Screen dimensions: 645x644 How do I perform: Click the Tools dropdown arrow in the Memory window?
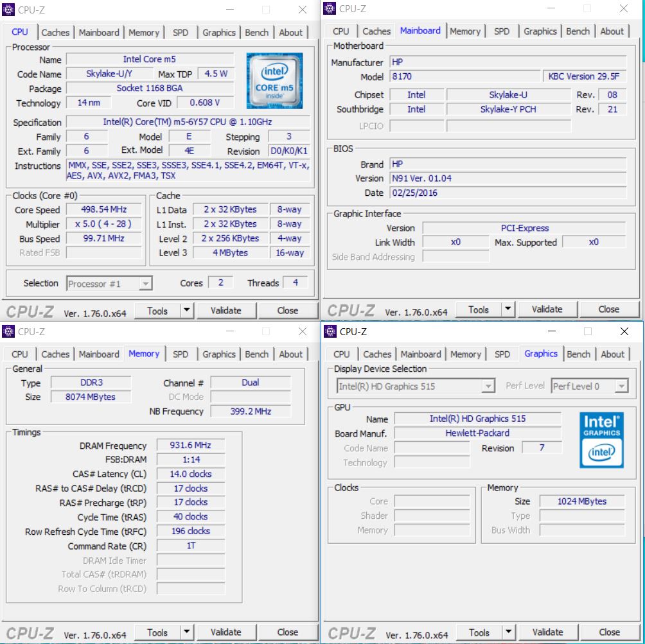click(x=186, y=632)
